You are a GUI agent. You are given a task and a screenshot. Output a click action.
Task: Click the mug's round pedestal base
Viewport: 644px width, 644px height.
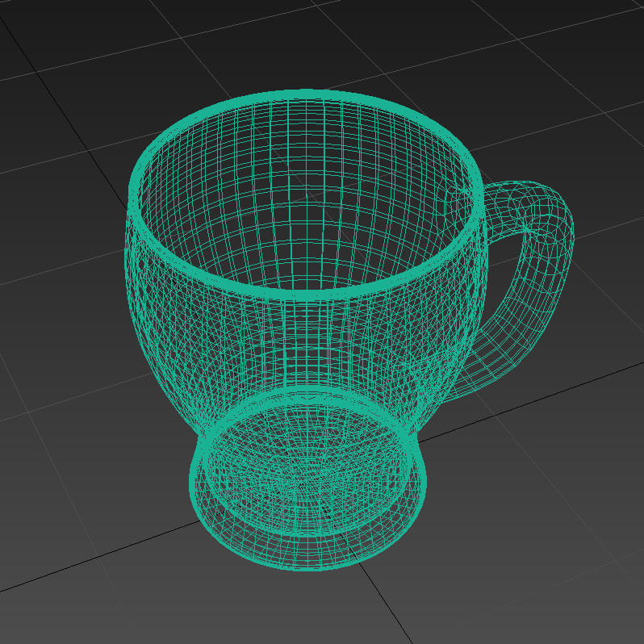pyautogui.click(x=307, y=479)
